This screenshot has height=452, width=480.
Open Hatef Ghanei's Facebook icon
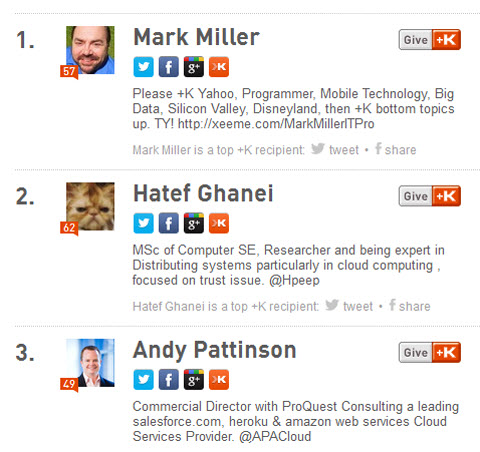tap(168, 223)
